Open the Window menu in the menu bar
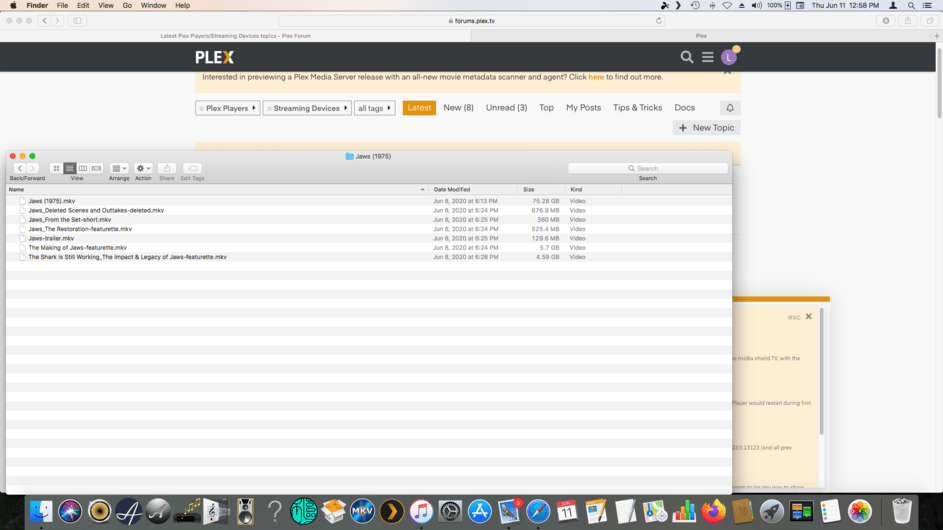Image resolution: width=943 pixels, height=530 pixels. 153,5
